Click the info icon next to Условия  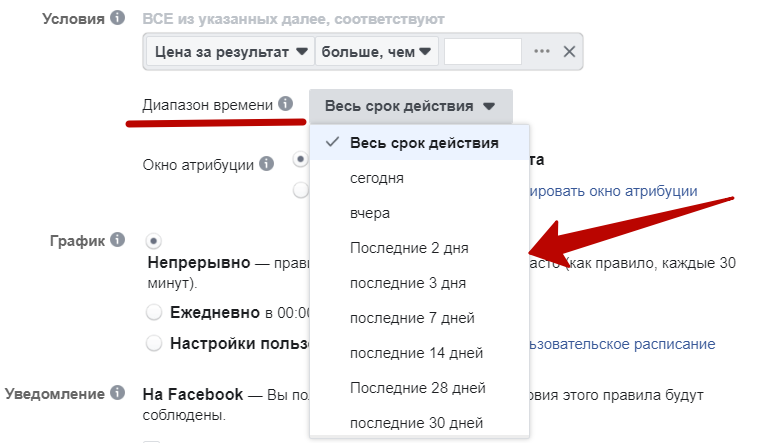117,18
